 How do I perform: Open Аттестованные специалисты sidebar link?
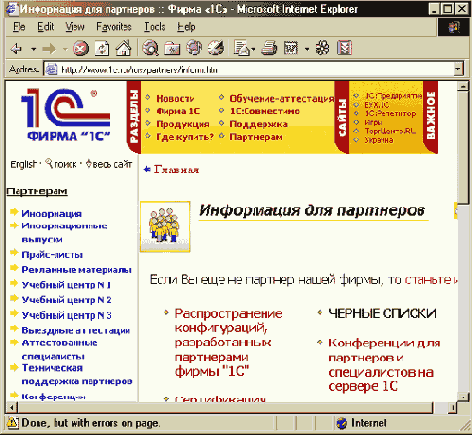pos(59,349)
